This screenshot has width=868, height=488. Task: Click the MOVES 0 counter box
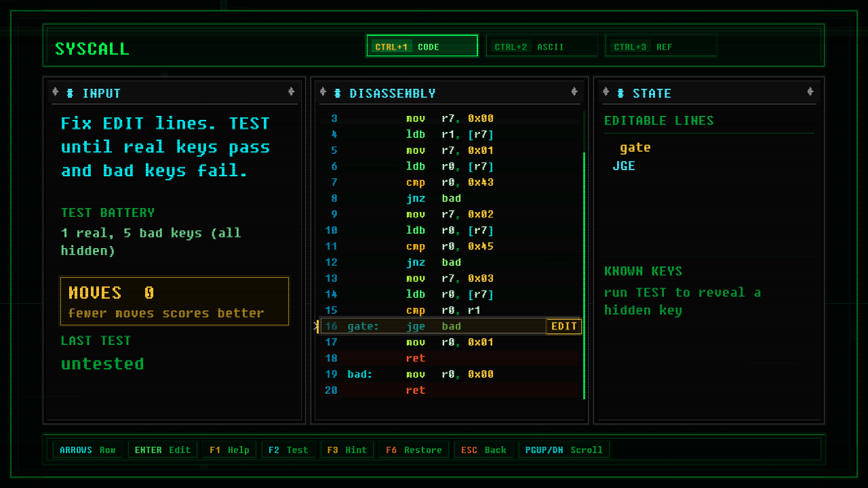pos(175,301)
